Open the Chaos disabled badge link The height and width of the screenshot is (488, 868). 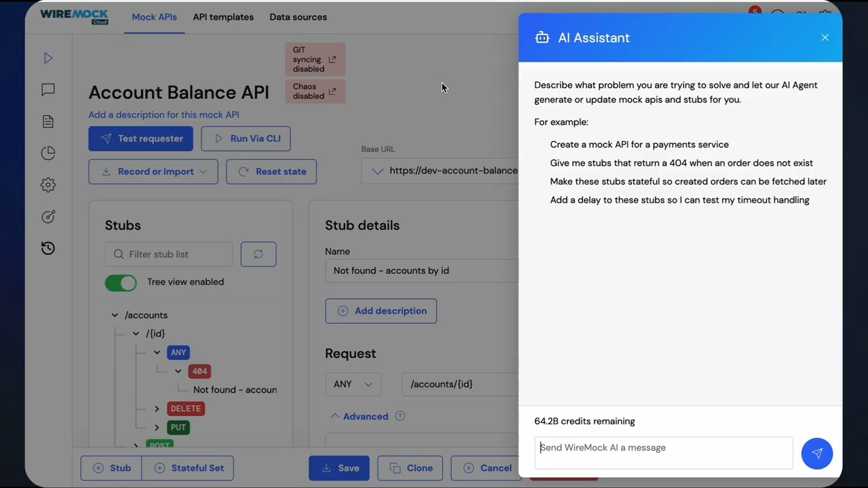[x=315, y=91]
